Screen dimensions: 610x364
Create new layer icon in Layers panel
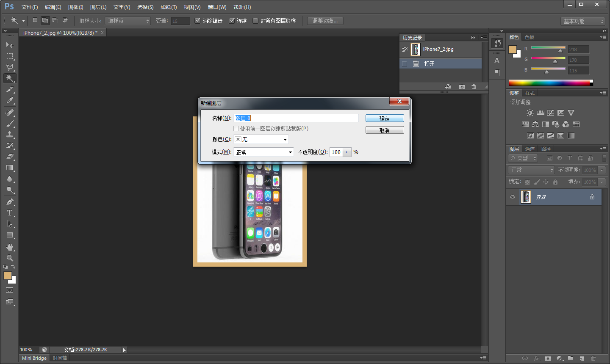[x=582, y=358]
